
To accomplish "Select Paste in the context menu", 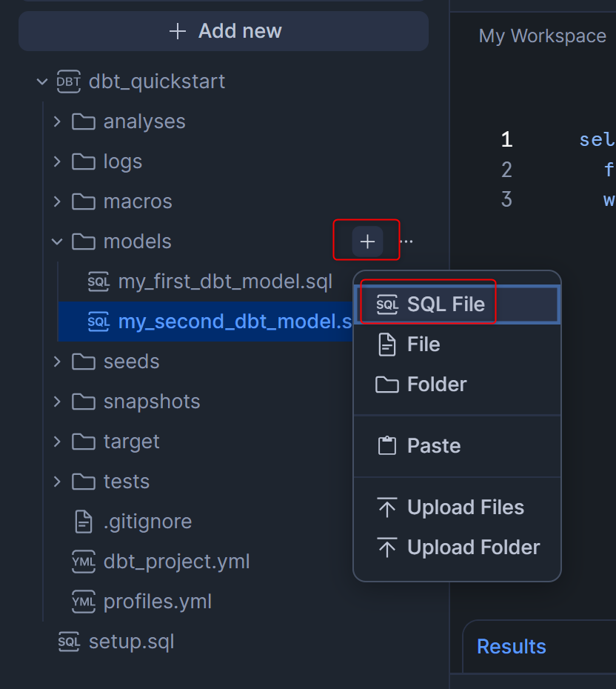I will 457,445.
